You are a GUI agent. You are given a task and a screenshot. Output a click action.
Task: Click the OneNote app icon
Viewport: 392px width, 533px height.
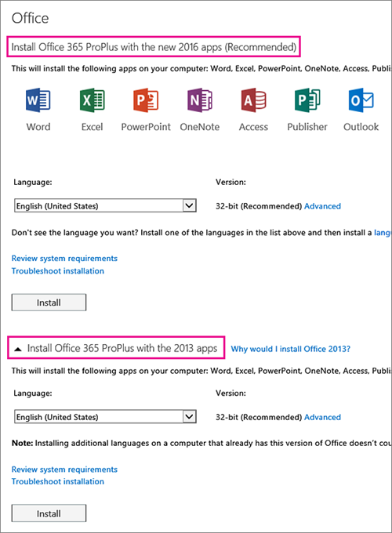(200, 100)
